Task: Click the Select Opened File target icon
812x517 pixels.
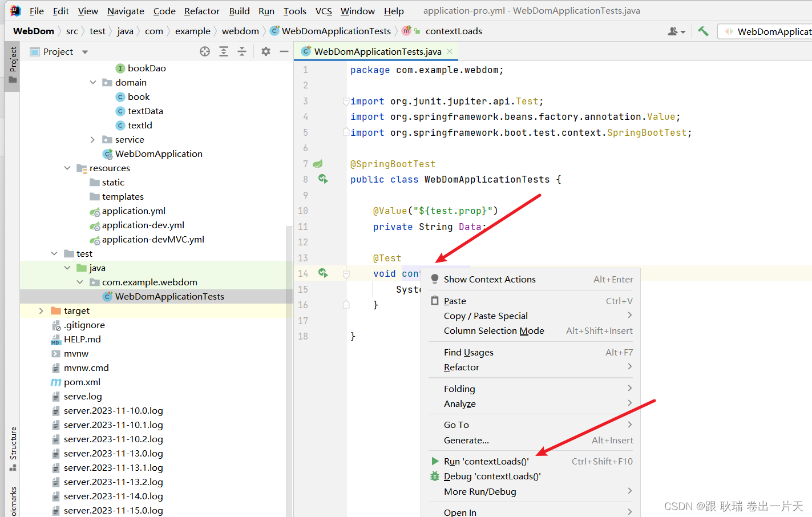Action: [x=205, y=52]
